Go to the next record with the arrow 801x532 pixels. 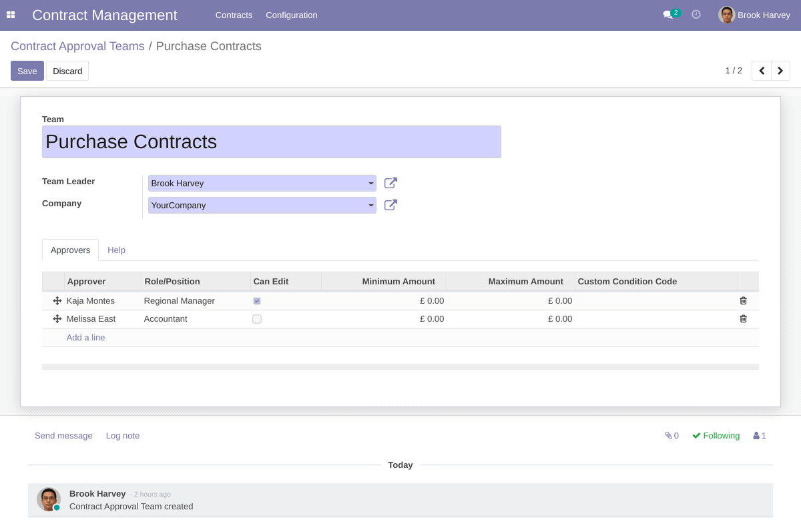pyautogui.click(x=780, y=70)
